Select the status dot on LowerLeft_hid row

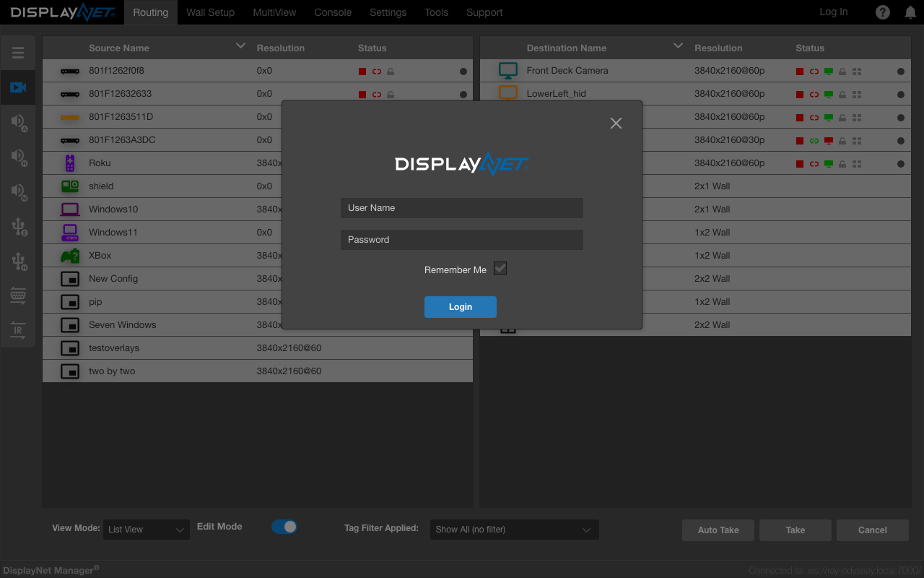click(901, 95)
